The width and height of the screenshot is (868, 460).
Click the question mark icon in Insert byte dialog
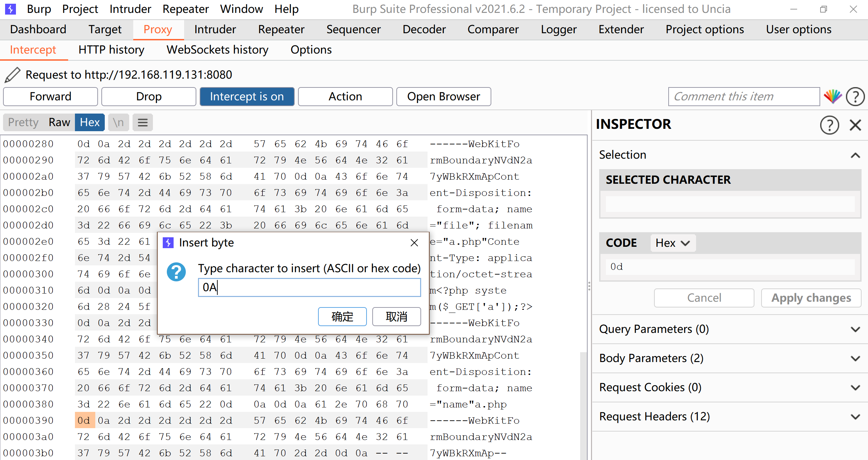tap(176, 272)
